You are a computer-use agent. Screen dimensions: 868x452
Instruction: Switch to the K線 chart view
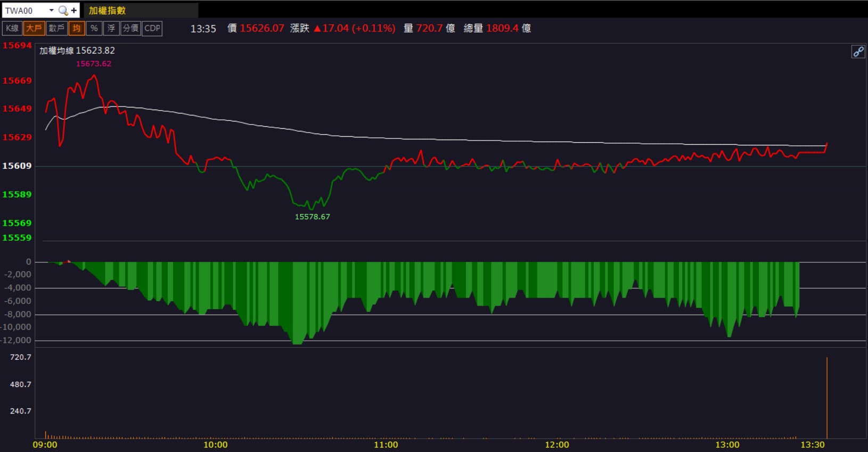[x=12, y=28]
